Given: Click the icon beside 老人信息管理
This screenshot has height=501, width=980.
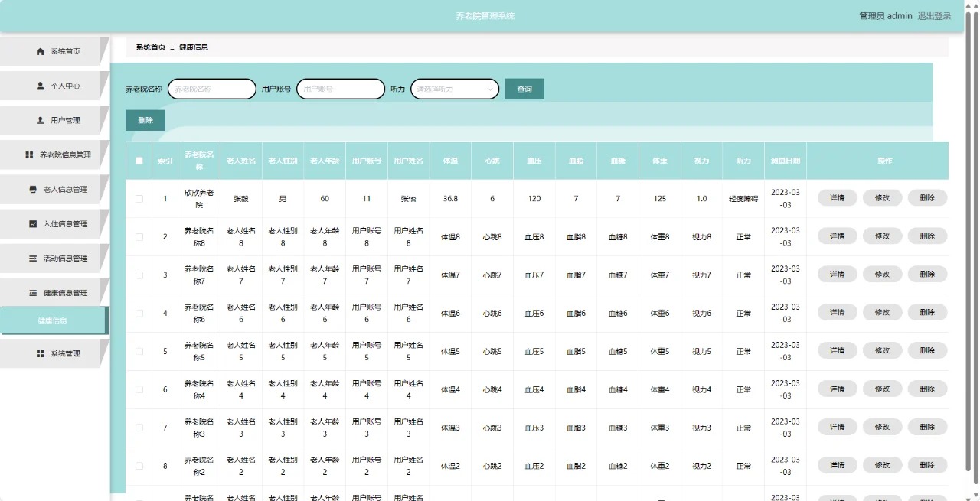Looking at the screenshot, I should coord(33,189).
